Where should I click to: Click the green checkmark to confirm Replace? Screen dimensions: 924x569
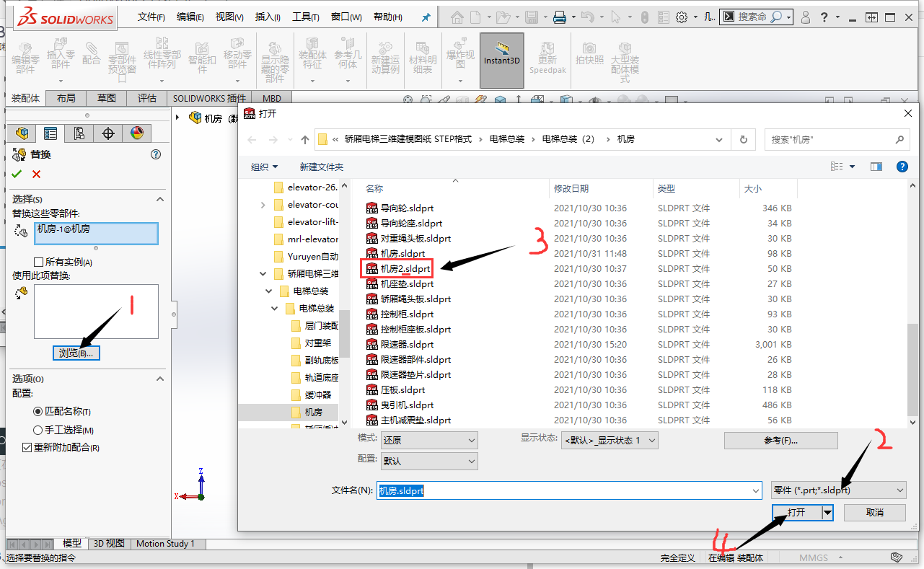click(16, 175)
